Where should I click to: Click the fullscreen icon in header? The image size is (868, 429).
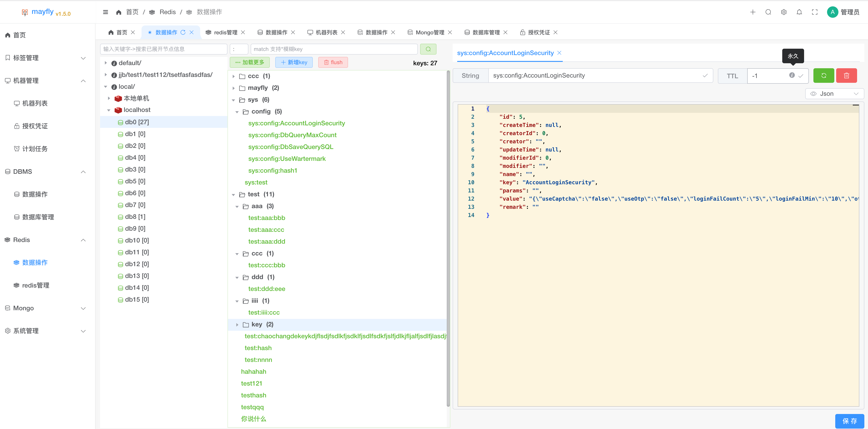(814, 12)
